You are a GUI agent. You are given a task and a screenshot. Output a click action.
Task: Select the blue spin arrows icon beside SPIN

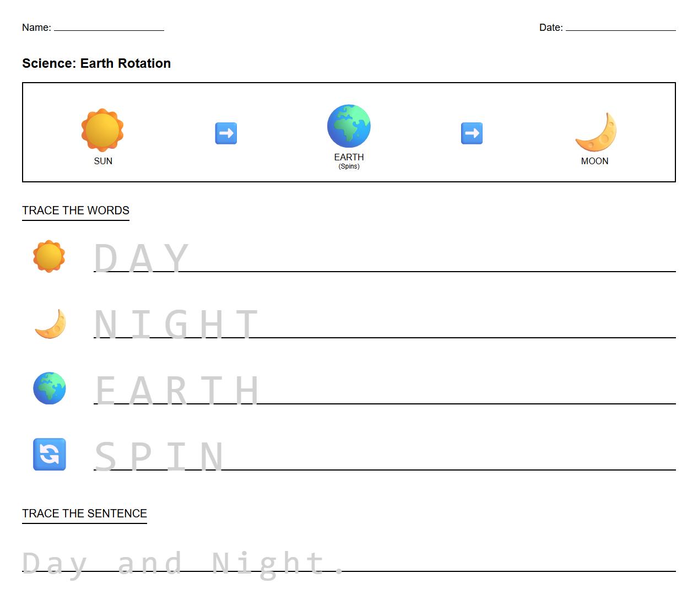50,455
